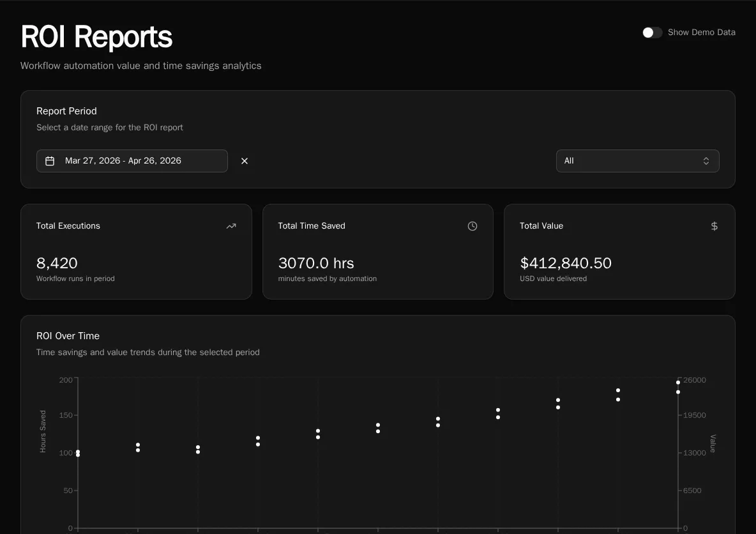The image size is (756, 534).
Task: Click the chevron icon on the All selector
Action: (706, 161)
